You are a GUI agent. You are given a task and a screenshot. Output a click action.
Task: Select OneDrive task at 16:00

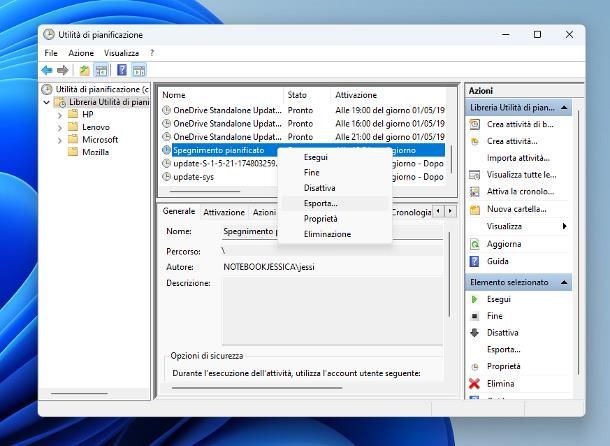303,124
